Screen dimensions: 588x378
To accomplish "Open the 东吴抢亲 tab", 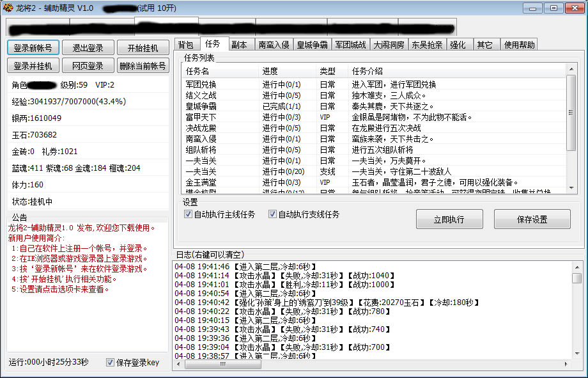I will (x=427, y=45).
